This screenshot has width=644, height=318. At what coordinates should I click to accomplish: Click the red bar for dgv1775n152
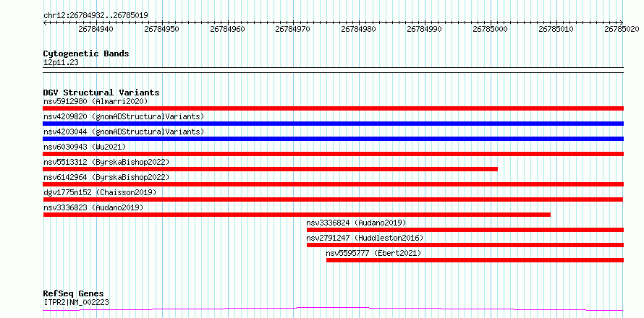click(x=333, y=199)
